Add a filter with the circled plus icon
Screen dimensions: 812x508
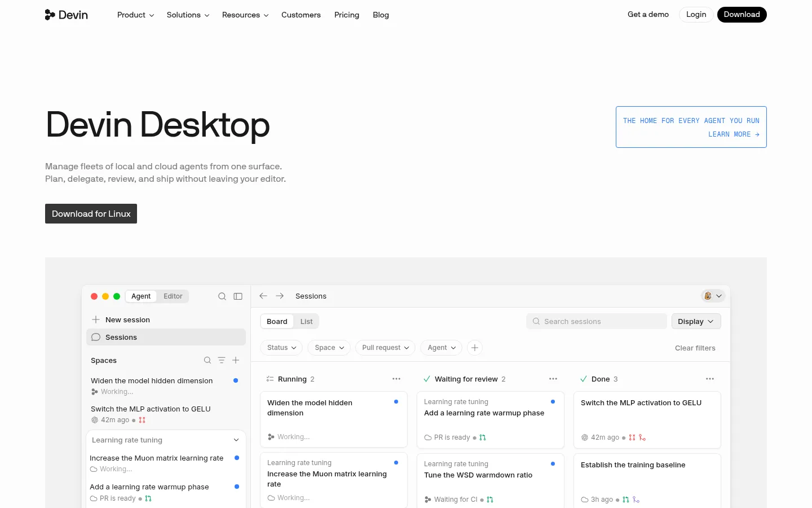(475, 348)
